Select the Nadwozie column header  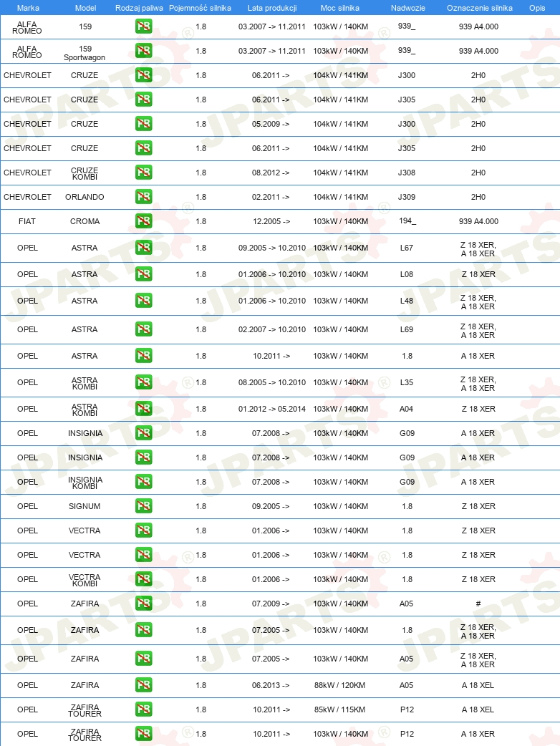point(407,8)
